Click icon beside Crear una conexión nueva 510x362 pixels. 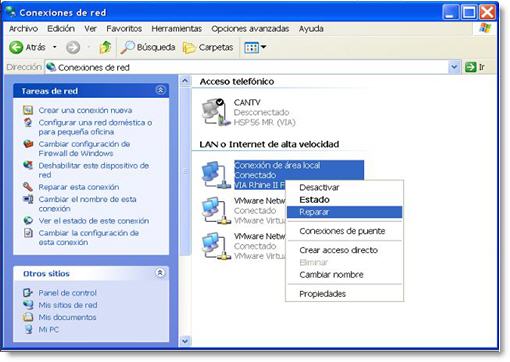pos(28,110)
